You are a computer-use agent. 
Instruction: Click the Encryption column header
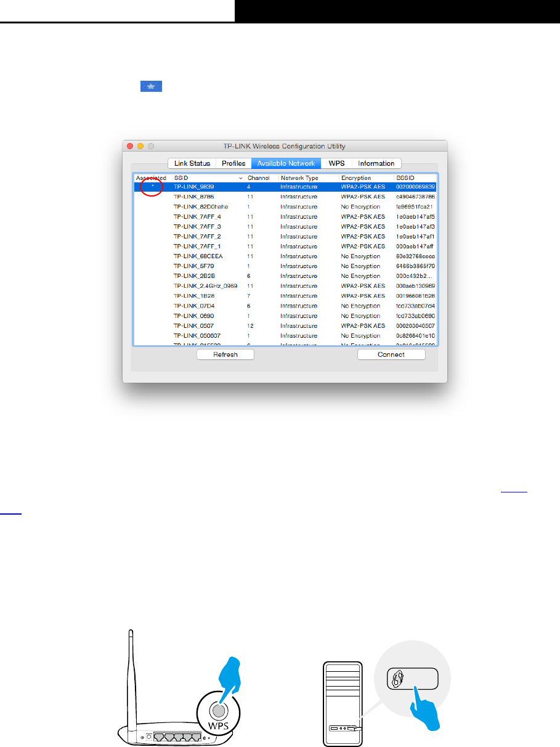[357, 178]
